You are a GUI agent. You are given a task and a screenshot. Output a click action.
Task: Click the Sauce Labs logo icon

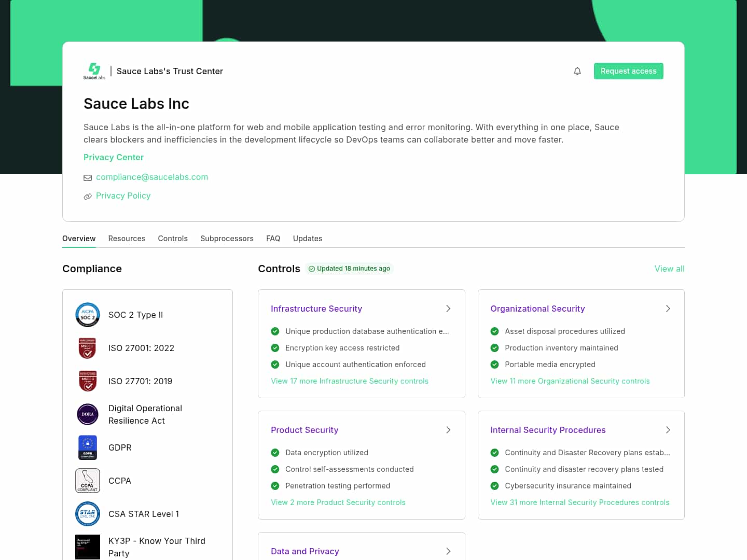(94, 71)
